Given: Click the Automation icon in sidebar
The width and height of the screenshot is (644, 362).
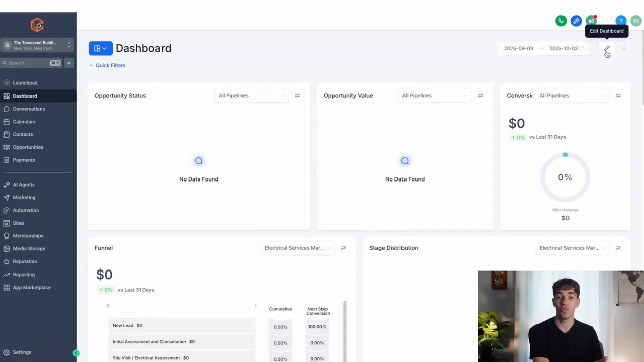Looking at the screenshot, I should 6,210.
